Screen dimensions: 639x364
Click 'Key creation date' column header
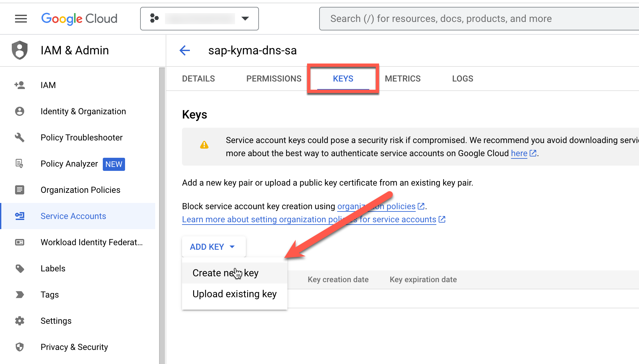(338, 280)
